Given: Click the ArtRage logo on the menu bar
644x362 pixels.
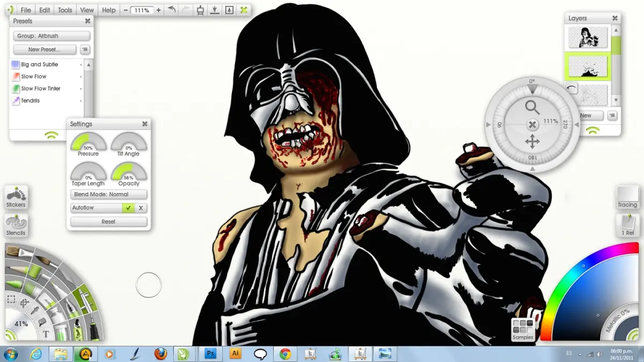Looking at the screenshot, I should point(10,10).
